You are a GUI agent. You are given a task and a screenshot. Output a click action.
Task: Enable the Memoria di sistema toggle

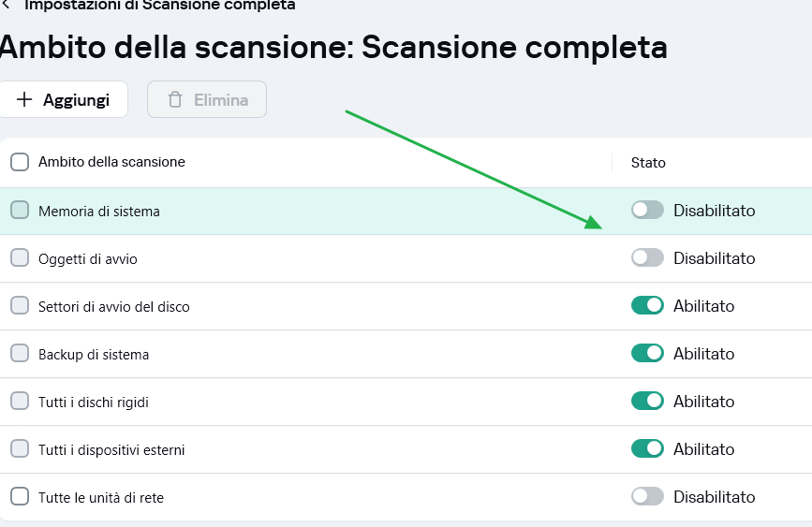(x=647, y=211)
